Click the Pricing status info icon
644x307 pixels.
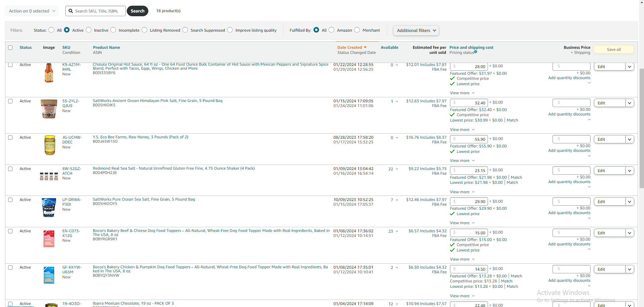coord(476,52)
